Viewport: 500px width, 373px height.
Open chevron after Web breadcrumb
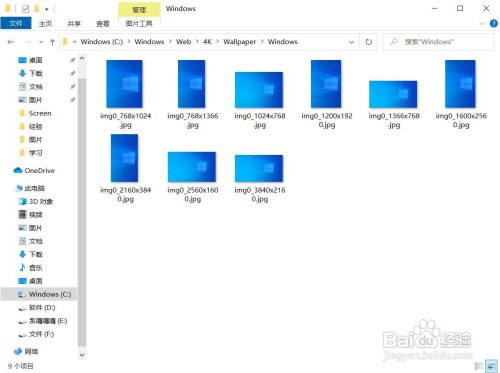197,42
